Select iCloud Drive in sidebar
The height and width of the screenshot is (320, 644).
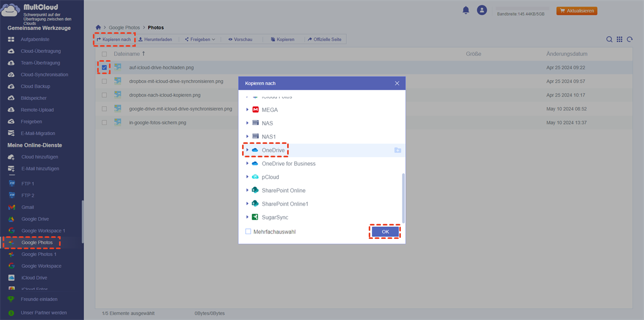click(35, 278)
